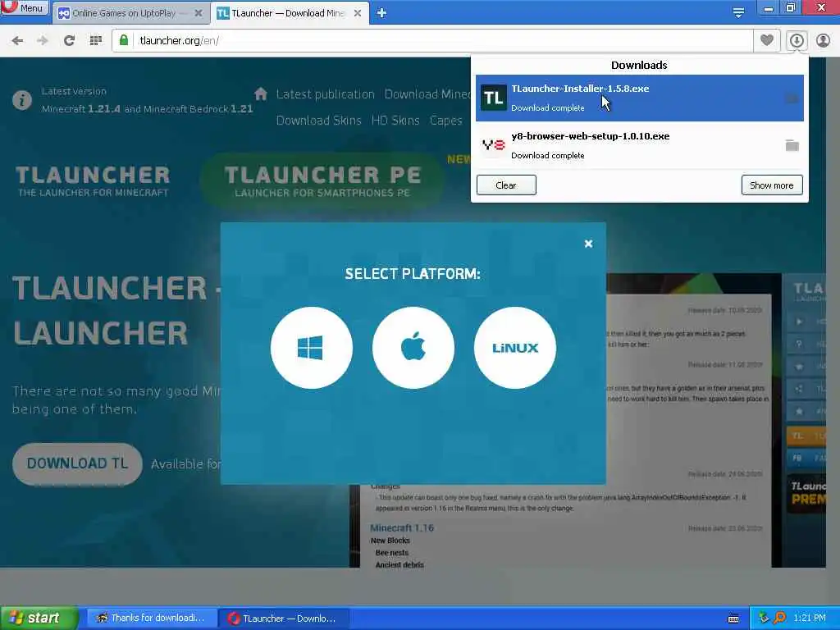Viewport: 840px width, 630px height.
Task: Open Download Minecraft nav link
Action: pyautogui.click(x=427, y=94)
